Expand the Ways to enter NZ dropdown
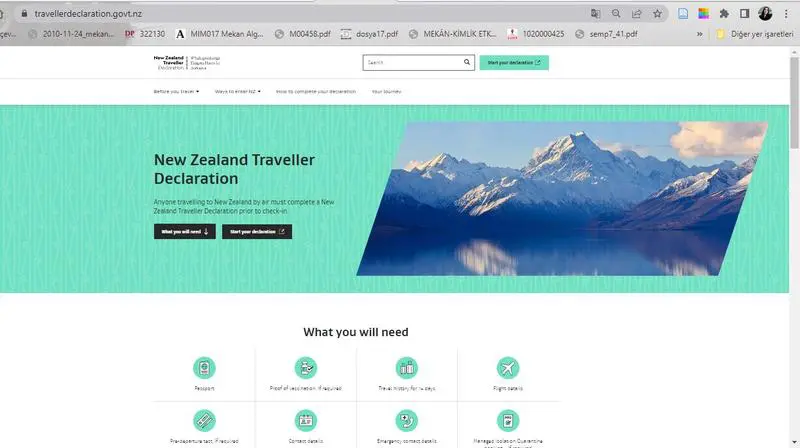 pyautogui.click(x=238, y=91)
